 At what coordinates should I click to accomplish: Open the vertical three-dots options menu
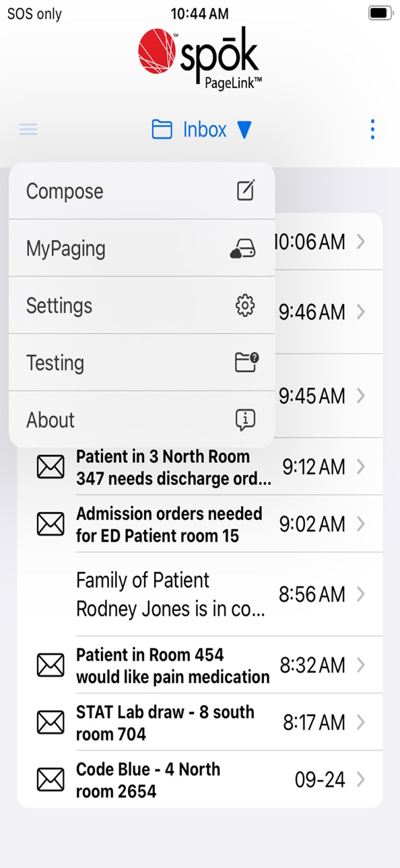point(372,129)
